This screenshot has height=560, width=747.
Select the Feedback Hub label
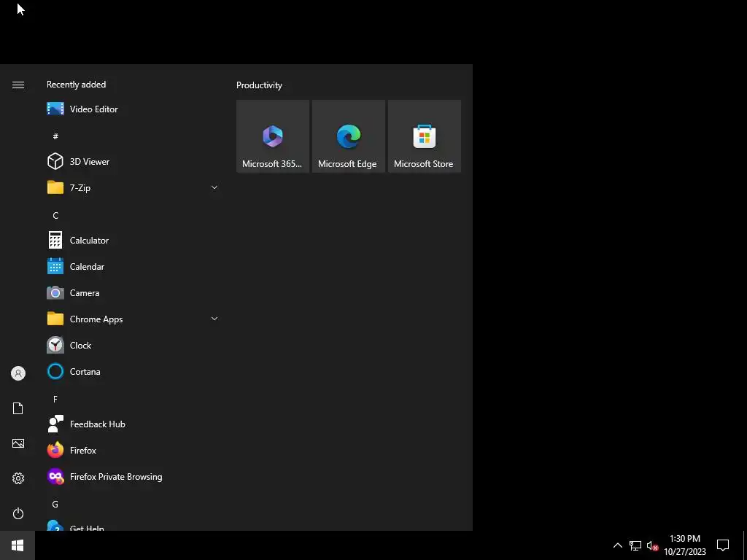pos(97,424)
